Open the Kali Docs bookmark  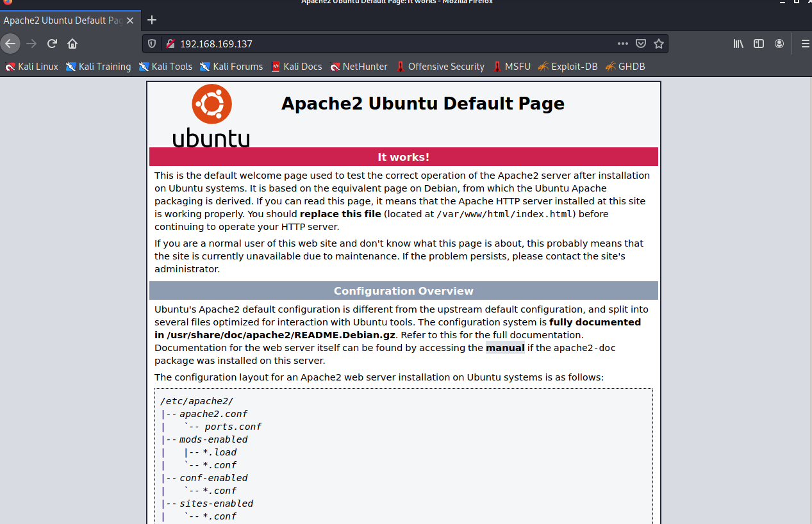tap(296, 67)
